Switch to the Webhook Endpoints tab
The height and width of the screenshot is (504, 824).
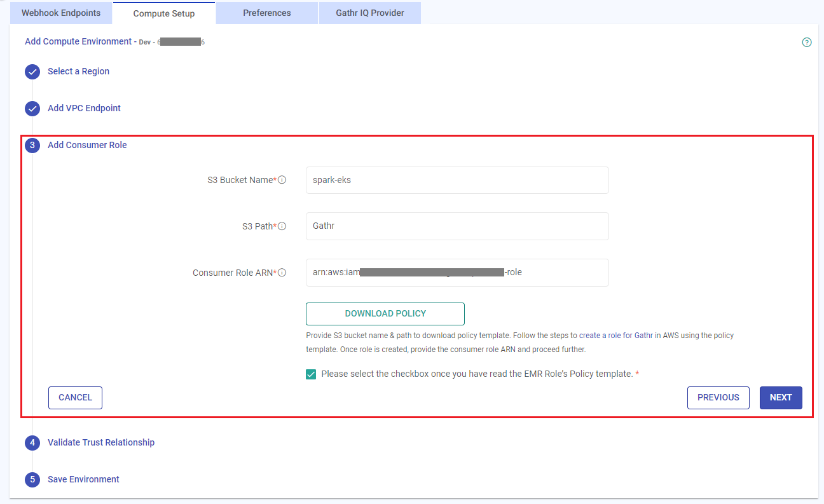click(x=61, y=13)
